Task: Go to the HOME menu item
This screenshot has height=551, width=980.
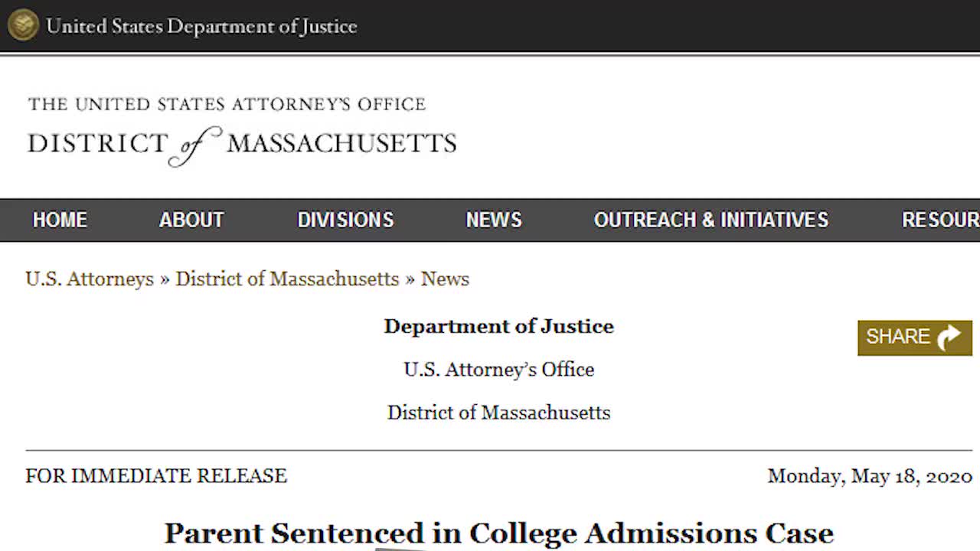Action: tap(60, 220)
